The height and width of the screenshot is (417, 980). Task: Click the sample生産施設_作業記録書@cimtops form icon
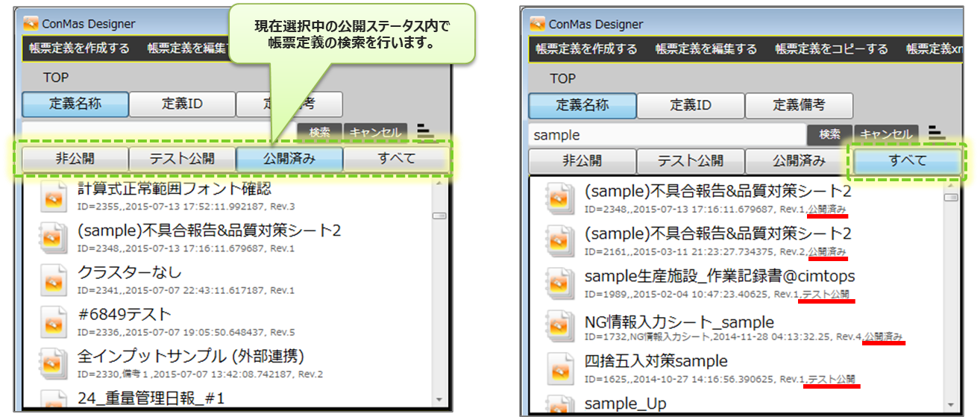click(559, 282)
